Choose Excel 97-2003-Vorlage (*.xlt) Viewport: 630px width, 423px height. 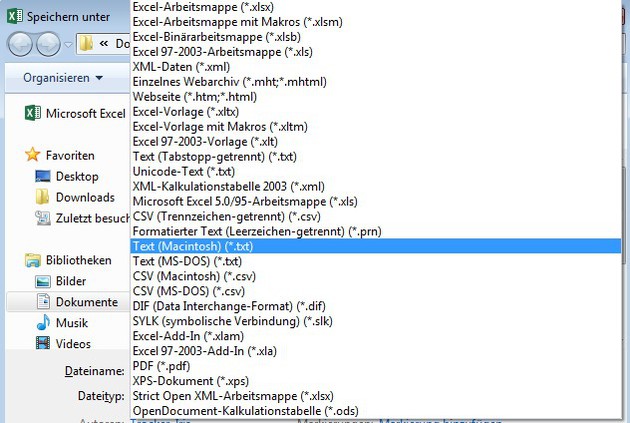376,141
